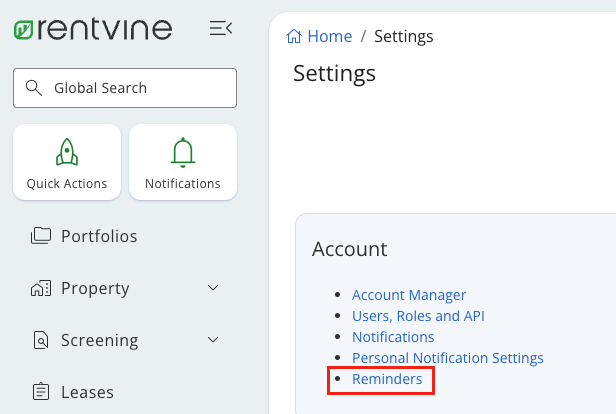The image size is (616, 414).
Task: Collapse the sidebar menu icon
Action: coord(221,29)
